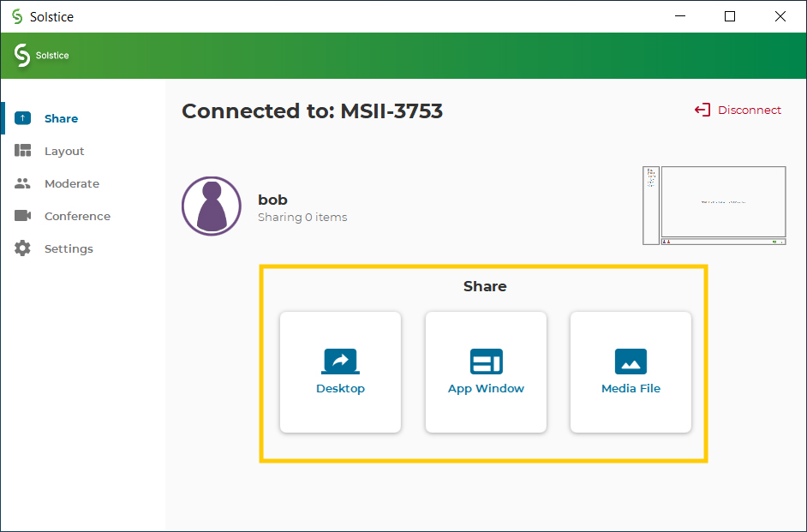Click bob's purple avatar
Viewport: 807px width, 532px height.
pyautogui.click(x=211, y=206)
